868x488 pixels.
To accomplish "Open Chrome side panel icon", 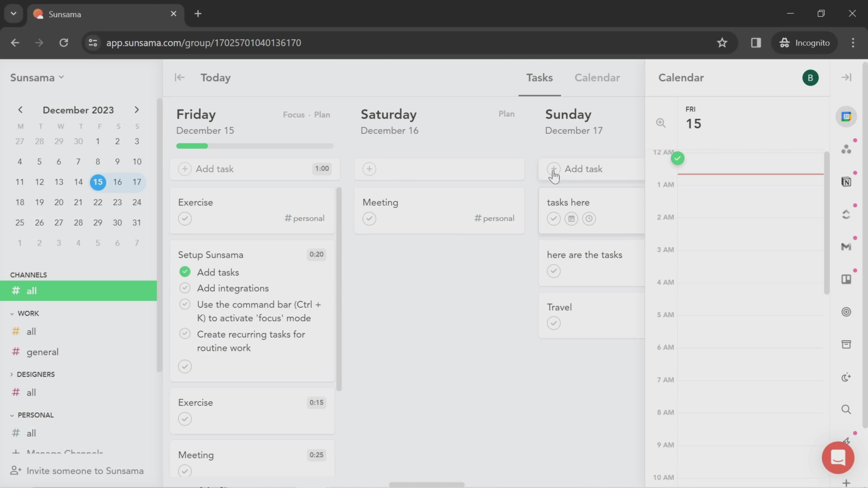I will point(756,43).
